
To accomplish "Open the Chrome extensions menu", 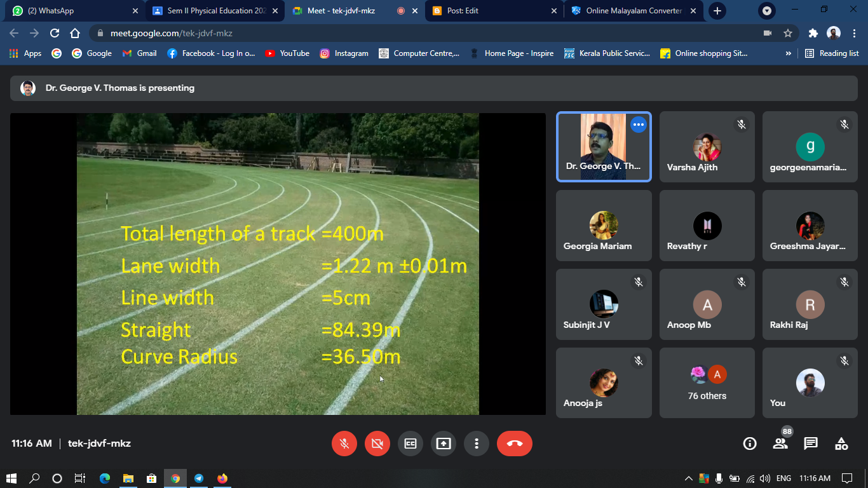I will coord(813,33).
